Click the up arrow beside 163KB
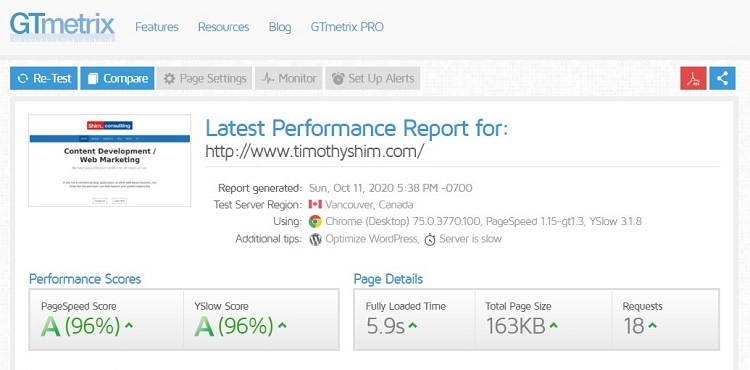The image size is (750, 370). coord(553,326)
